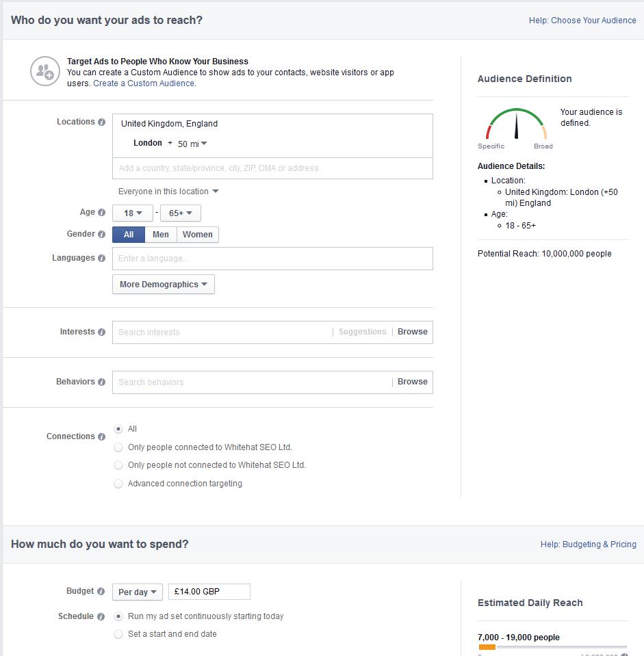Click the info icon next to Languages

tap(101, 259)
